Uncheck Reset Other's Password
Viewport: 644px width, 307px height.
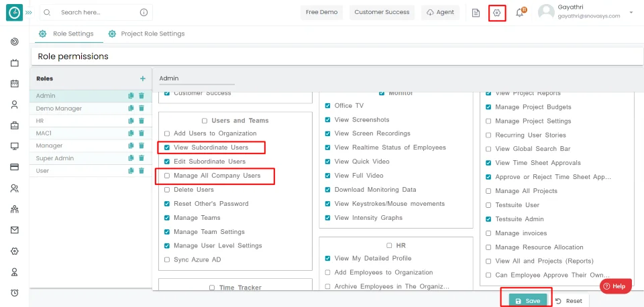click(167, 204)
